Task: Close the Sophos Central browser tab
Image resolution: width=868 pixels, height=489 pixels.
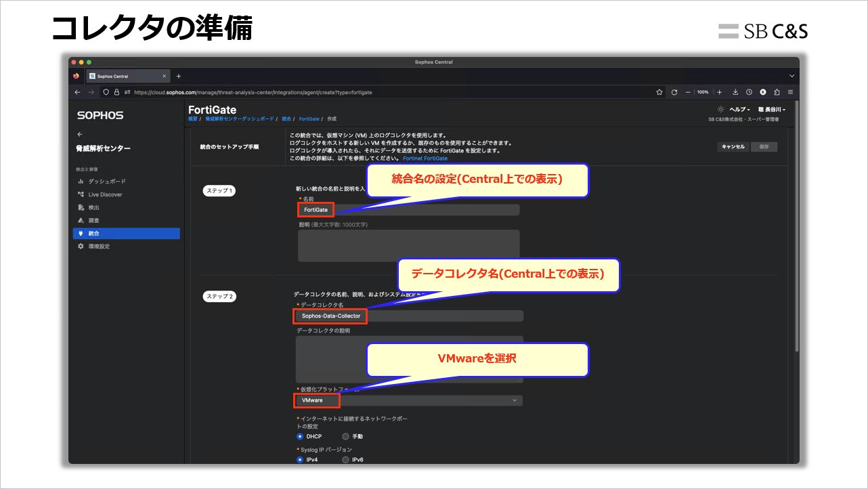Action: (x=164, y=76)
